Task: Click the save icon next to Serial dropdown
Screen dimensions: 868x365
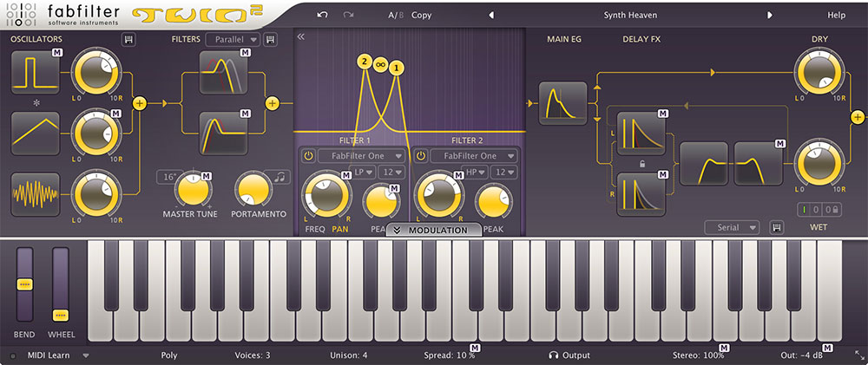Action: tap(776, 227)
